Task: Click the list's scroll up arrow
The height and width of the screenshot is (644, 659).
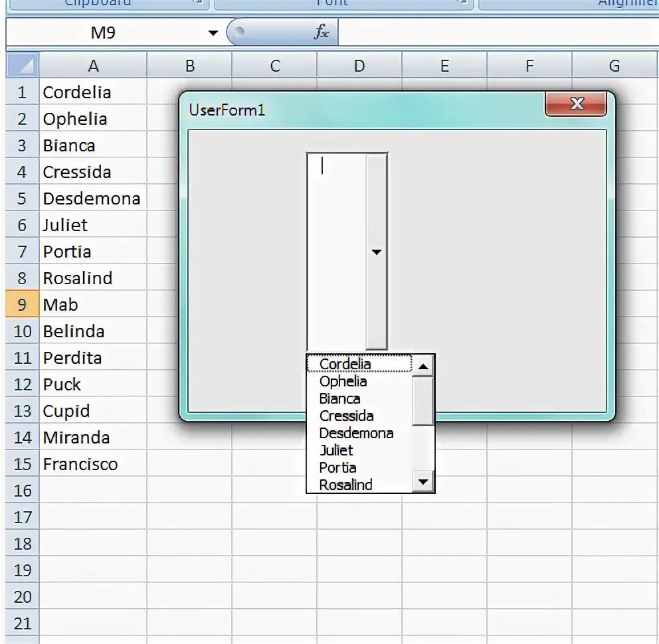Action: (423, 366)
